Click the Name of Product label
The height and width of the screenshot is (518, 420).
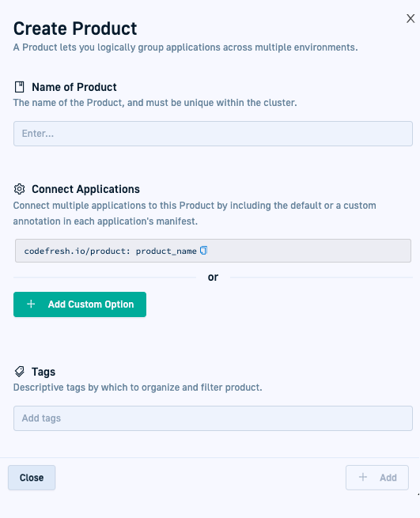point(74,87)
